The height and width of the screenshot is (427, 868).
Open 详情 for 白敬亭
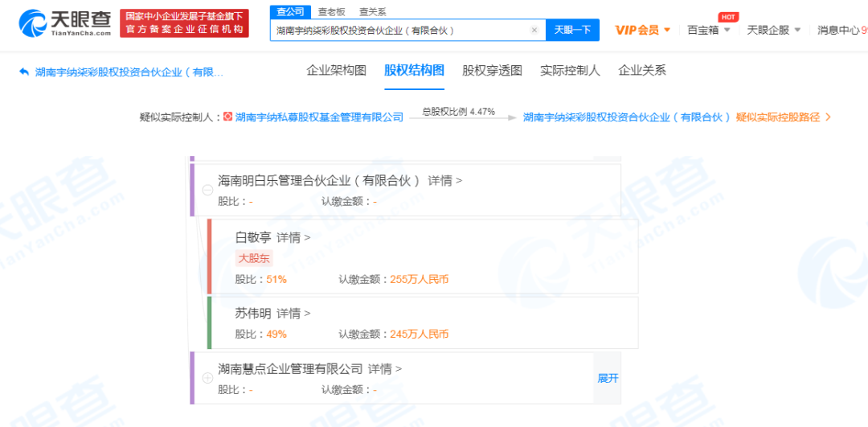click(x=293, y=237)
